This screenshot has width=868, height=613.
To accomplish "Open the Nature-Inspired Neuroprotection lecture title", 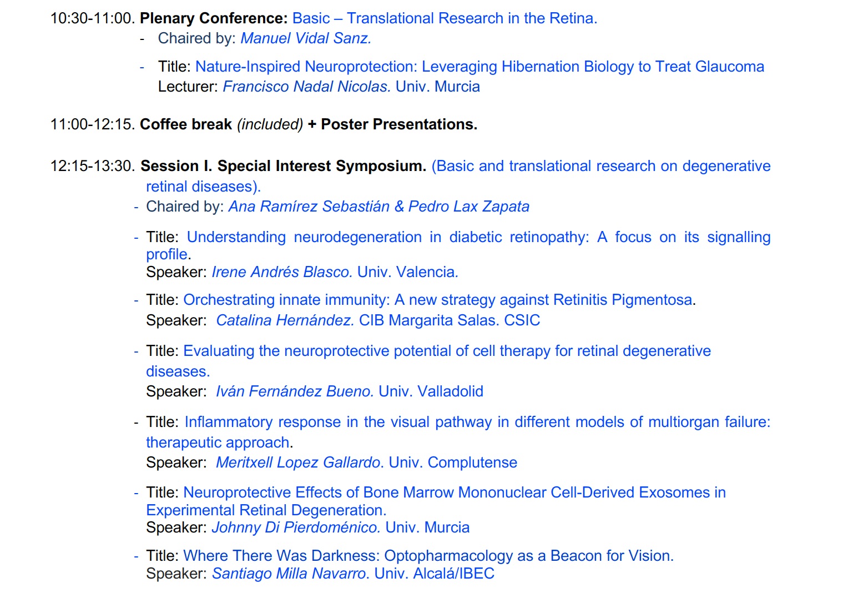I will pos(480,67).
